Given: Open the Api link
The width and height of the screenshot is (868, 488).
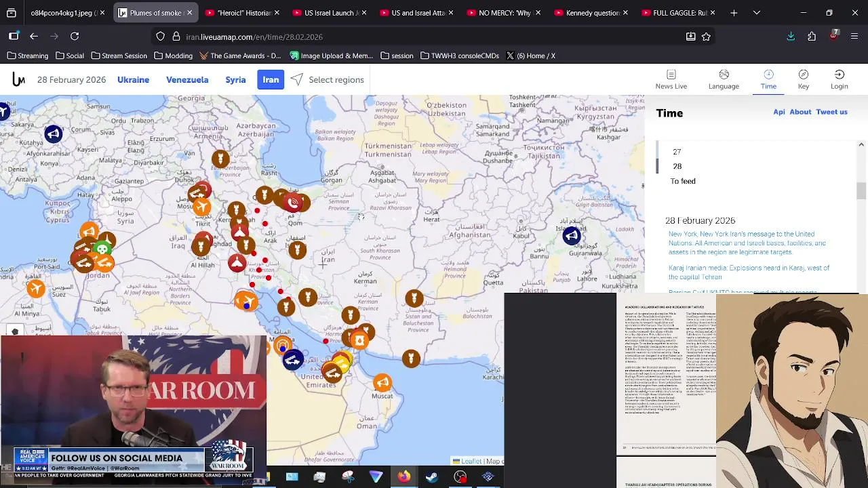Looking at the screenshot, I should click(779, 112).
